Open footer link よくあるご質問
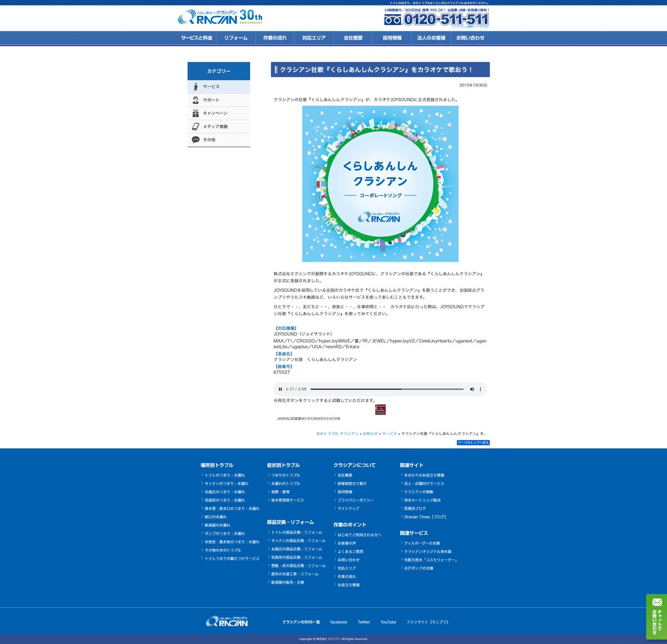 tap(350, 552)
